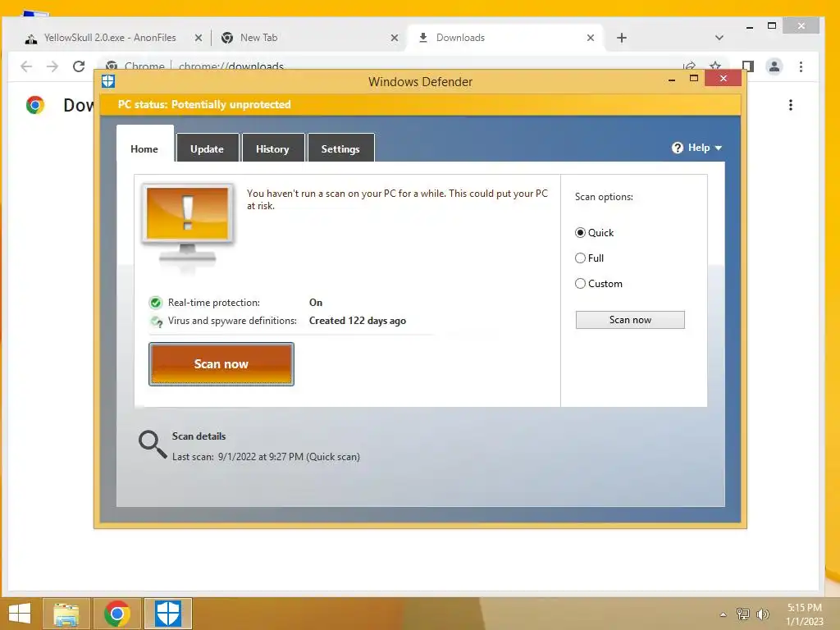Reload the Chrome page
The height and width of the screenshot is (630, 840).
79,66
